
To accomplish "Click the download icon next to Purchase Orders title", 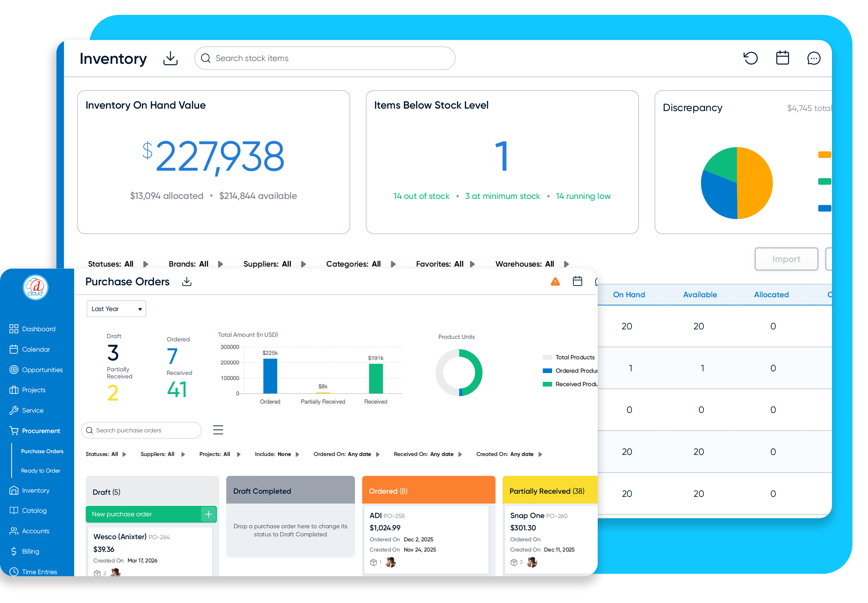I will 186,281.
